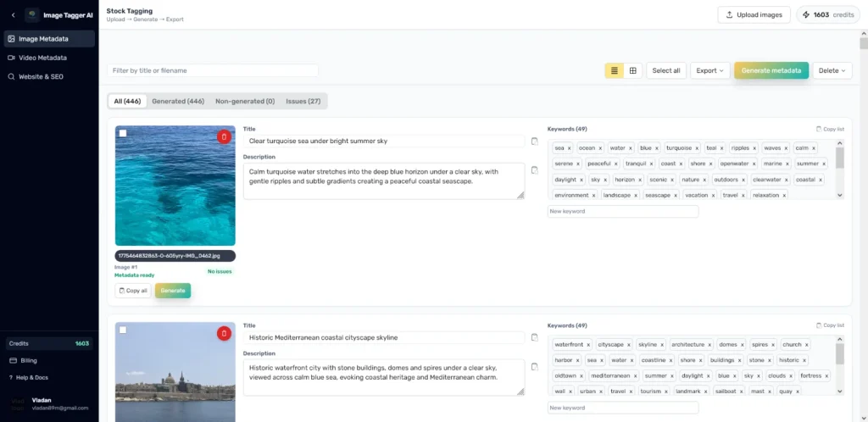
Task: Click the Image Tagger AI logo
Action: [x=32, y=15]
